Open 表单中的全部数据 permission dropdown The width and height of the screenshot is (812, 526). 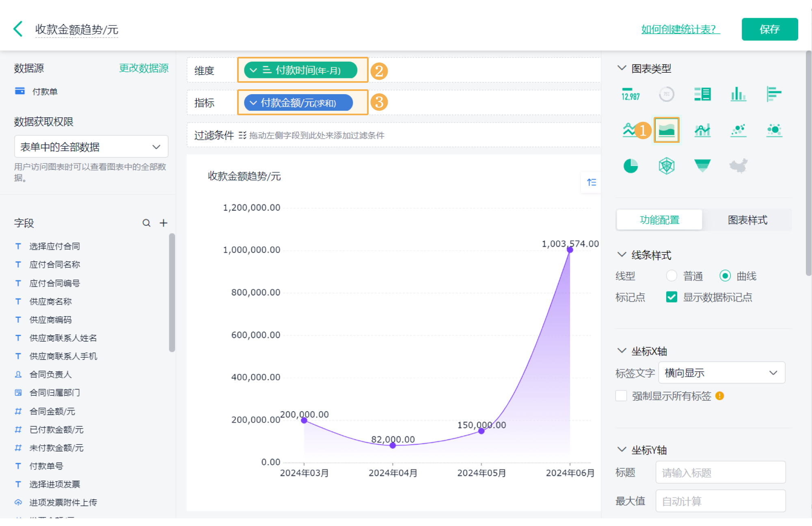tap(91, 147)
